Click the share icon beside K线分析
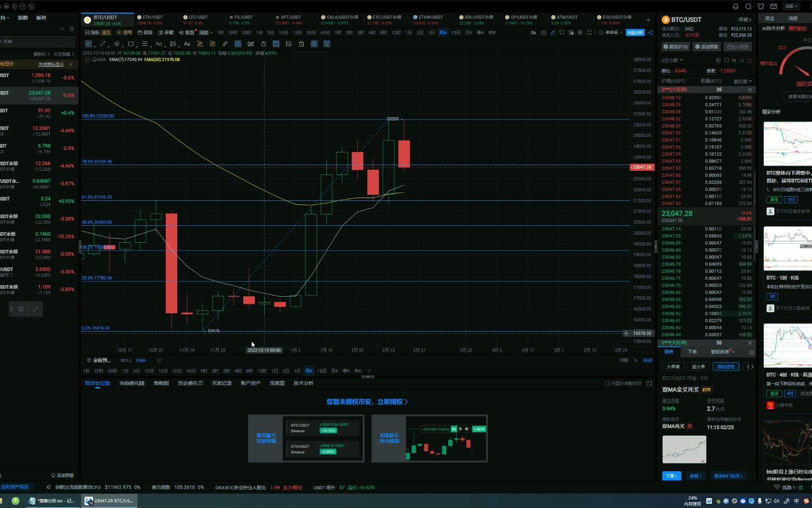This screenshot has width=812, height=508. point(650,32)
